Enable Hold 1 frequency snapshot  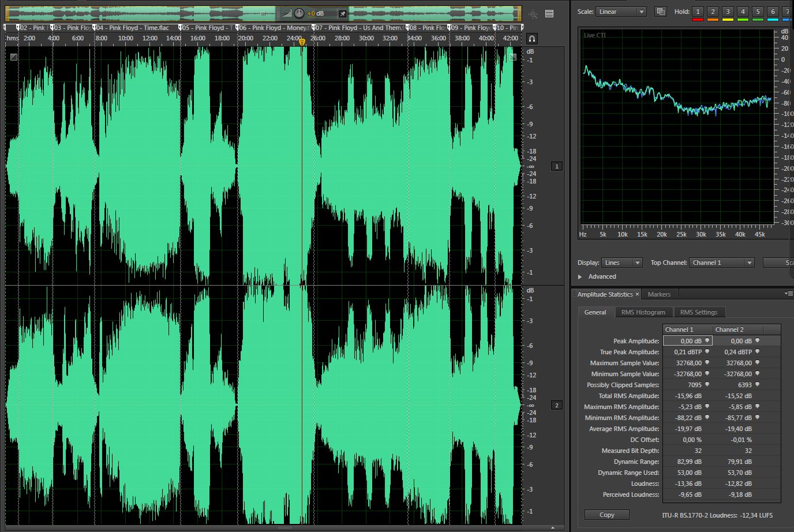click(x=698, y=12)
